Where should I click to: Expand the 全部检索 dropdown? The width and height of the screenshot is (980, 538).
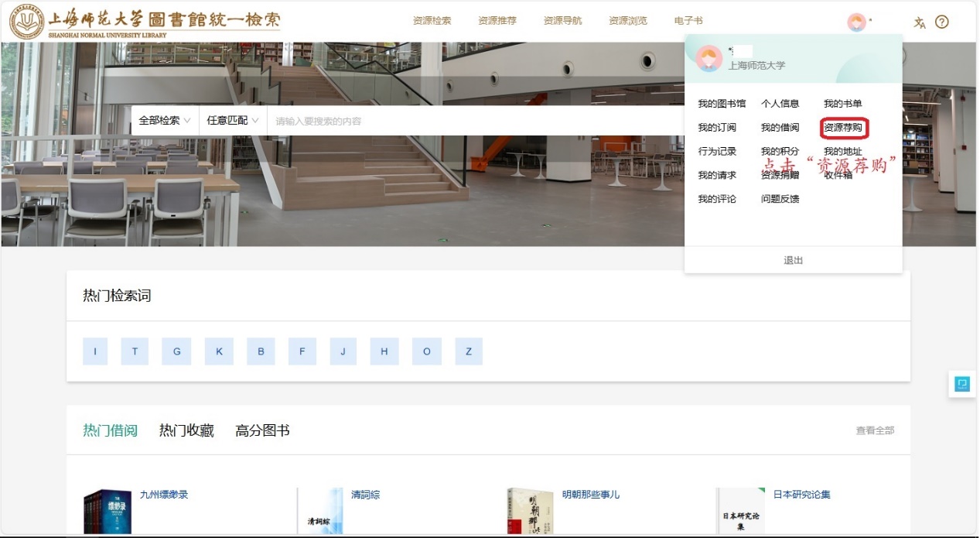point(164,121)
